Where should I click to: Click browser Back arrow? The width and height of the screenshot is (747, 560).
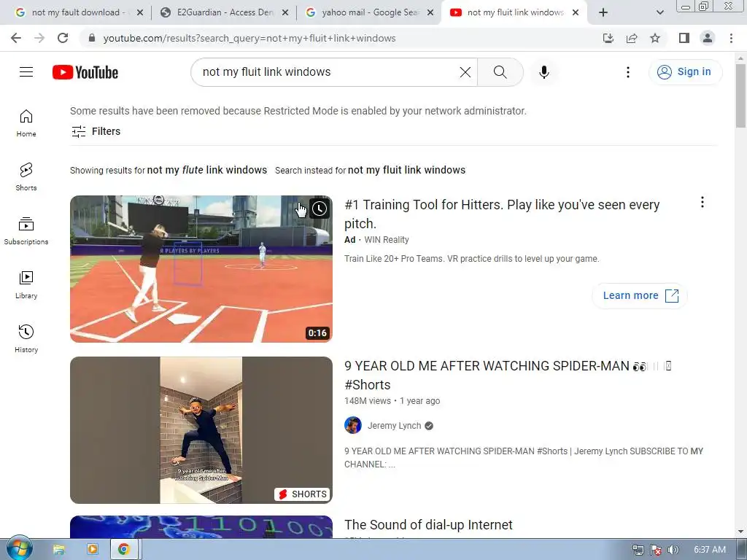[16, 38]
